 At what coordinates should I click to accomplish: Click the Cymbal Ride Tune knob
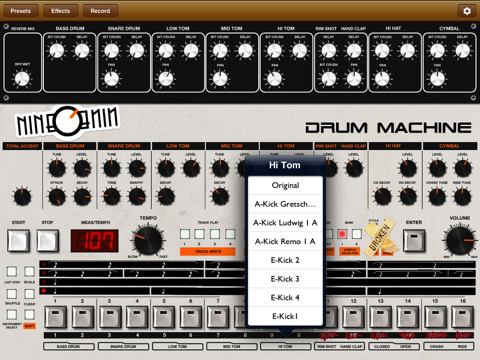[x=462, y=197]
